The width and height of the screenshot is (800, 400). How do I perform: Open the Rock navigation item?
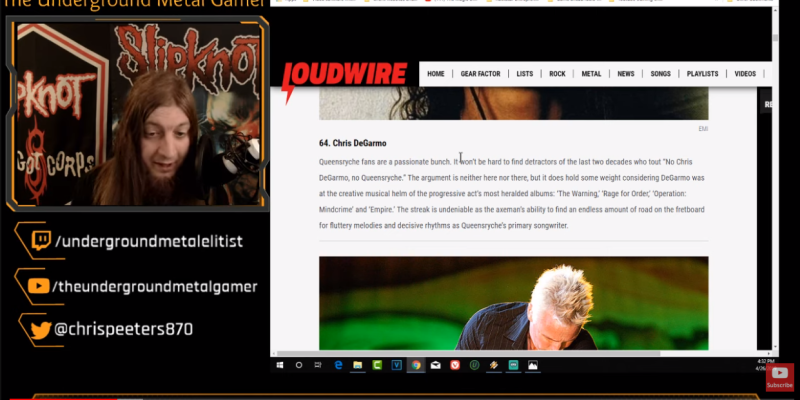pyautogui.click(x=557, y=74)
